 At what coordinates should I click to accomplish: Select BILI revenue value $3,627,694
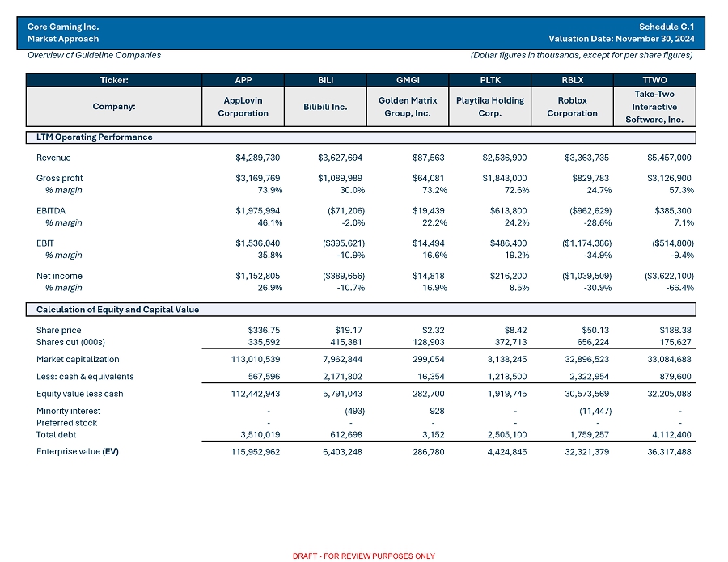pyautogui.click(x=340, y=158)
